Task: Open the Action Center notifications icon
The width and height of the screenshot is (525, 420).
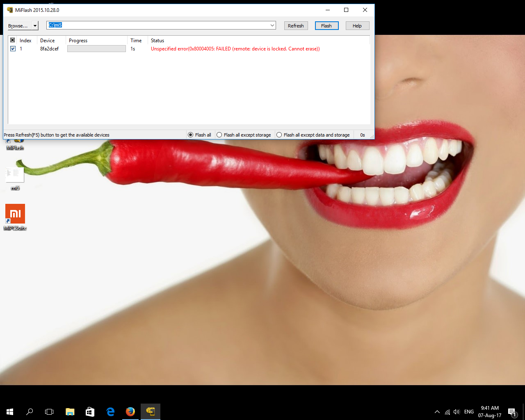Action: (512, 412)
